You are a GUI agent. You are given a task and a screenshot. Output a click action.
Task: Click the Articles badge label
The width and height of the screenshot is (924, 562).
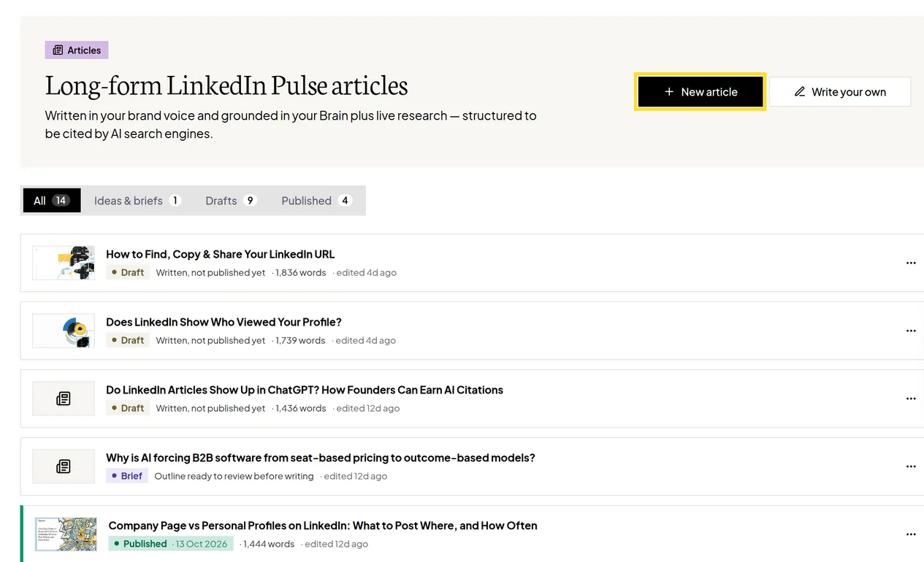click(77, 50)
